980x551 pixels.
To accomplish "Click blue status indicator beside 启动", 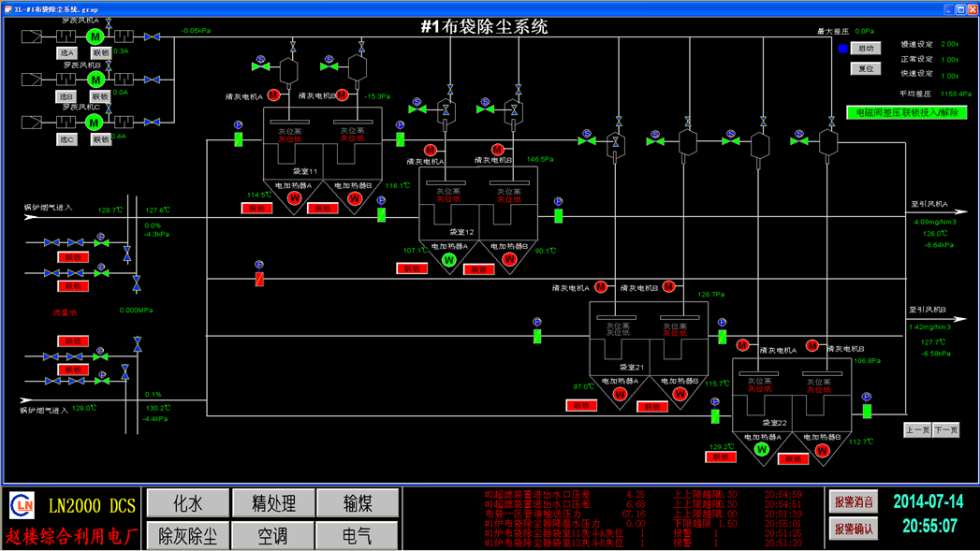I will [x=842, y=49].
